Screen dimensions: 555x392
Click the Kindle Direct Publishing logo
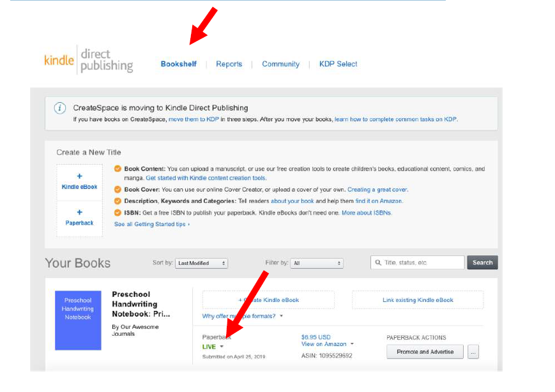point(89,60)
